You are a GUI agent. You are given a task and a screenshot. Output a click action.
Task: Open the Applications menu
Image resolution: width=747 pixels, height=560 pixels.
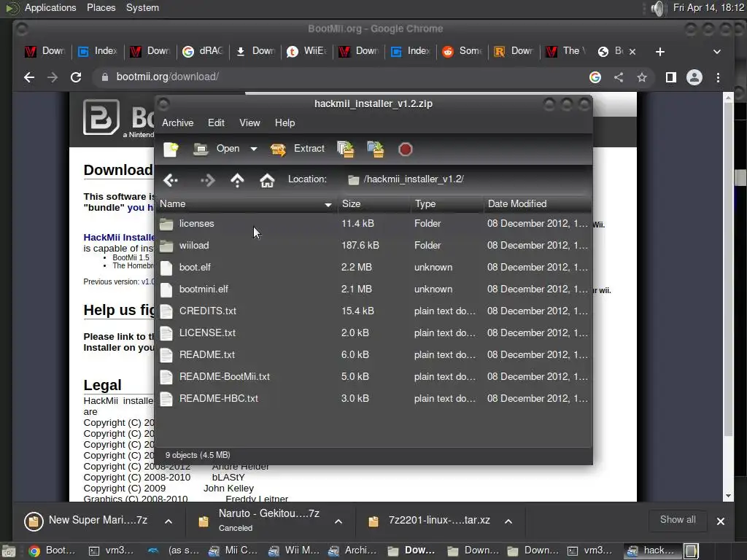pos(50,7)
